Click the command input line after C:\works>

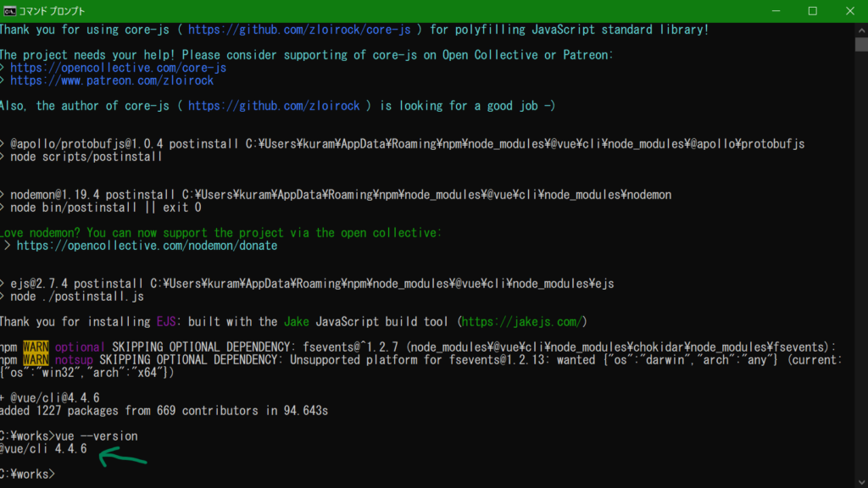click(x=64, y=474)
